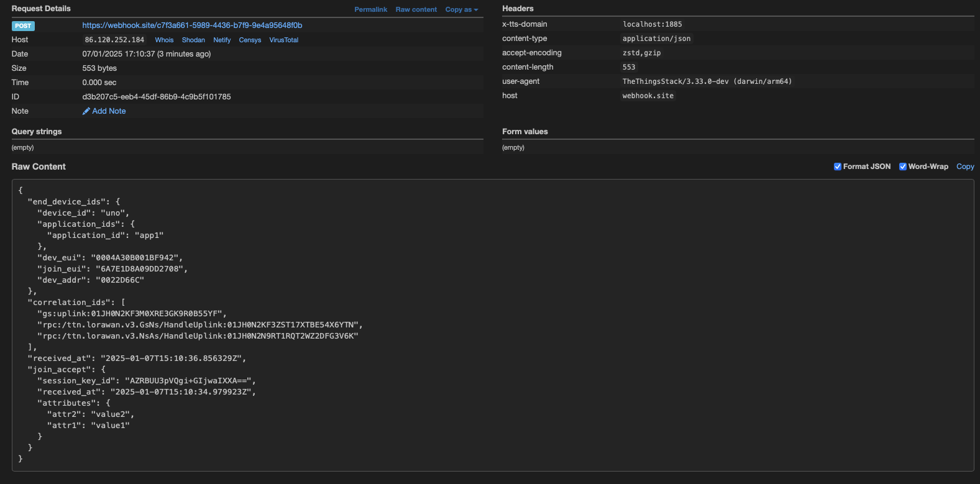Click the request ID value
Screen dimensions: 980x484
(x=157, y=97)
